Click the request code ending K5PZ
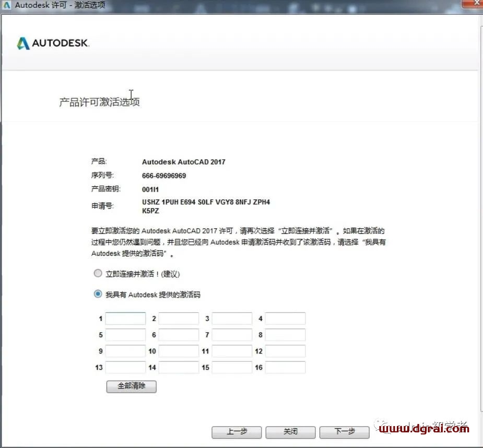This screenshot has width=483, height=448. coord(150,211)
